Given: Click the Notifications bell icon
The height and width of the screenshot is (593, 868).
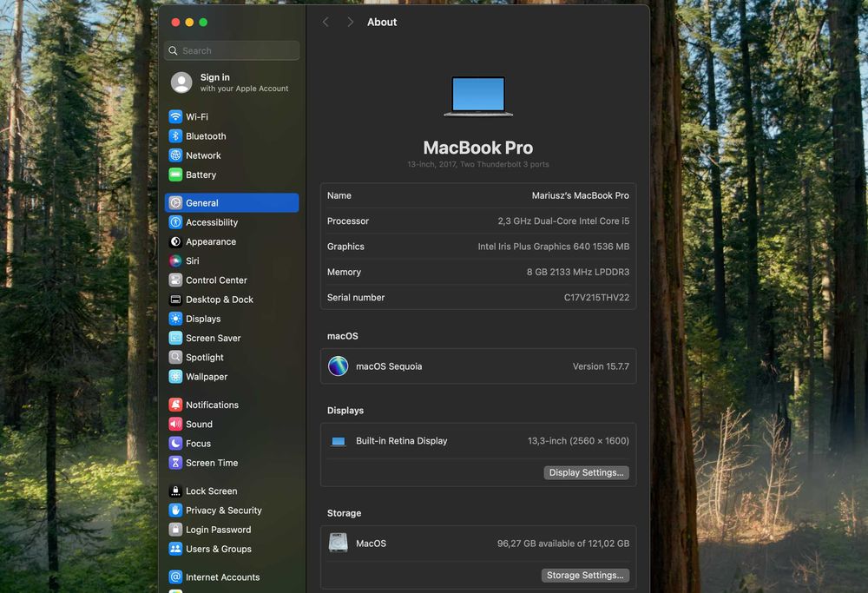Looking at the screenshot, I should (x=175, y=405).
